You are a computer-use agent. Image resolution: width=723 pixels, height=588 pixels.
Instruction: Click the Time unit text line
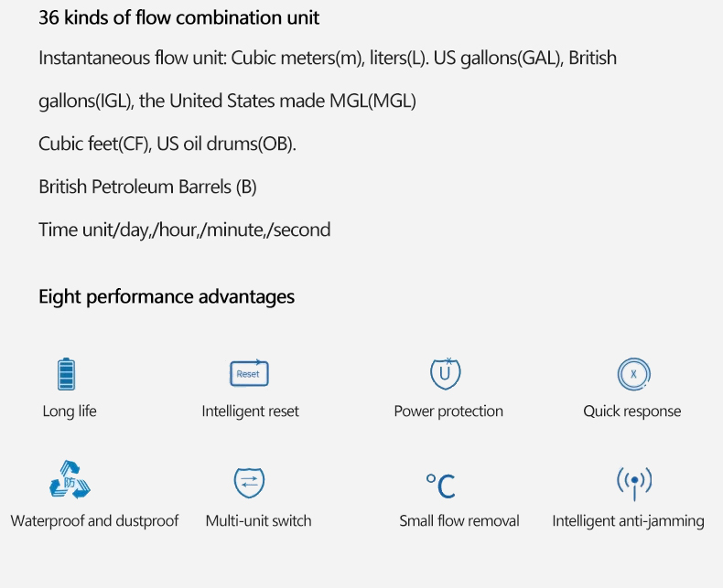185,230
